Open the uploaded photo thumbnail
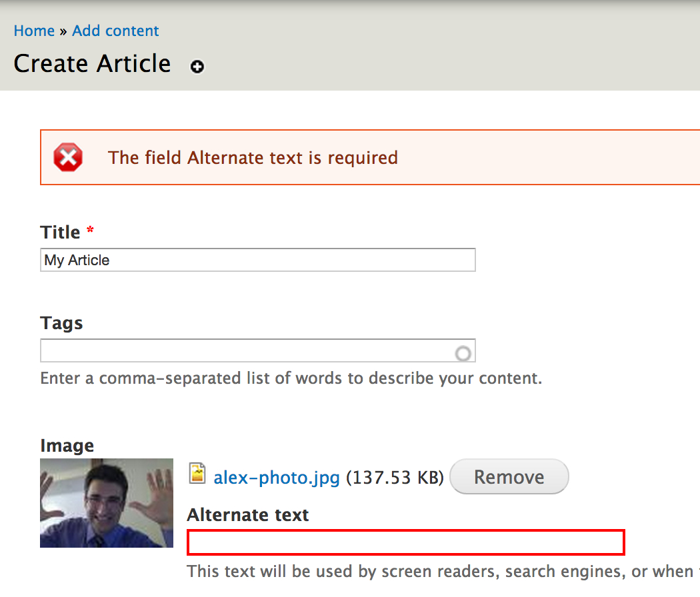Viewport: 700px width, 597px height. pyautogui.click(x=107, y=503)
